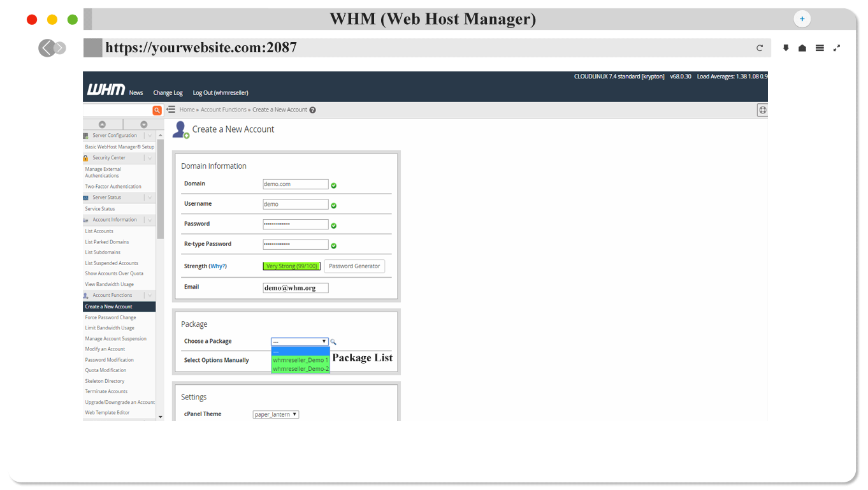Open Change Log in the top bar
868x490 pixels.
[168, 93]
